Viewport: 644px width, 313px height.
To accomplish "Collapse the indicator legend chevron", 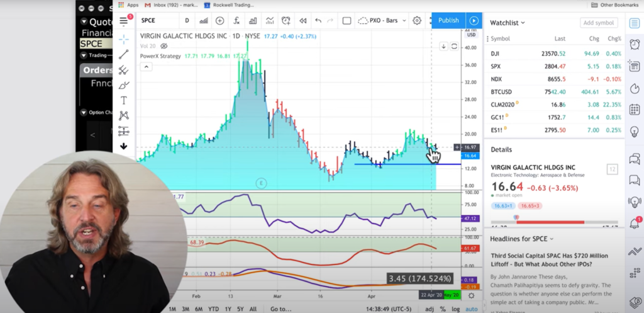I will coord(146,67).
